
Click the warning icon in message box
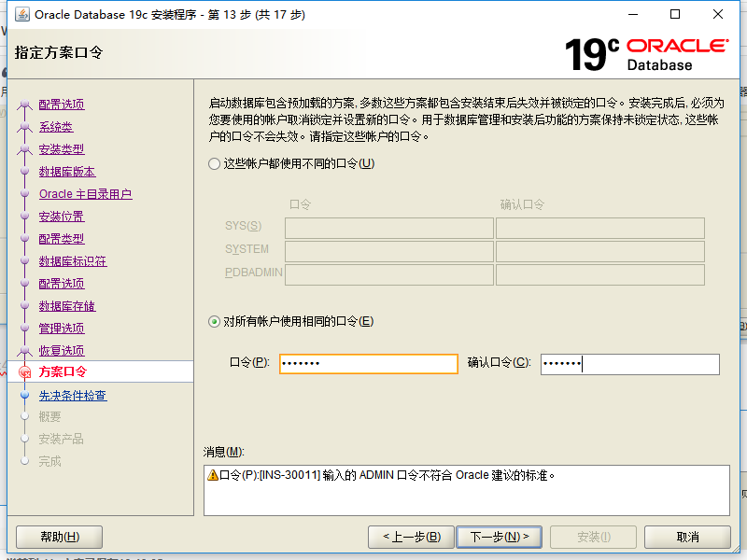(x=213, y=475)
